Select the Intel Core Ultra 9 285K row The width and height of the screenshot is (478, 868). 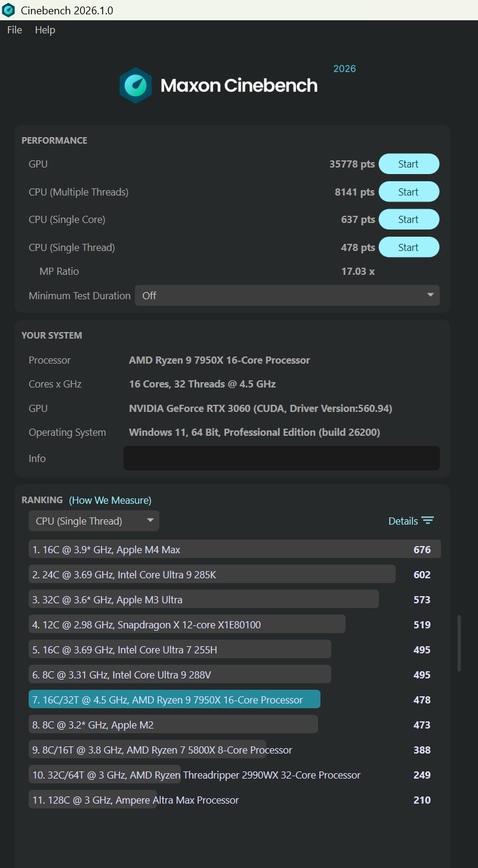(235, 575)
